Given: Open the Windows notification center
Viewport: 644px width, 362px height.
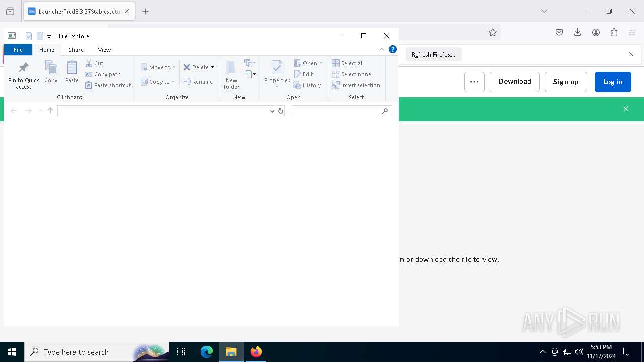Looking at the screenshot, I should pyautogui.click(x=627, y=352).
